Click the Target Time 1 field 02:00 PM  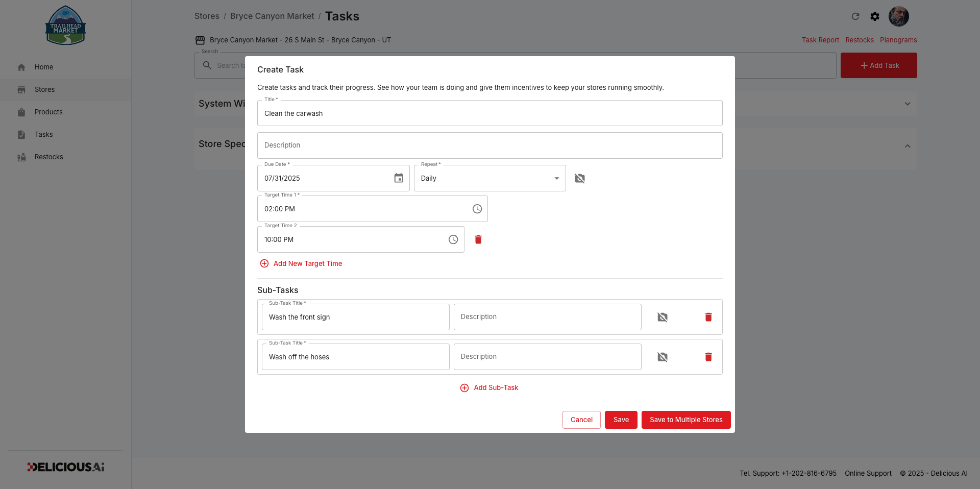click(373, 209)
